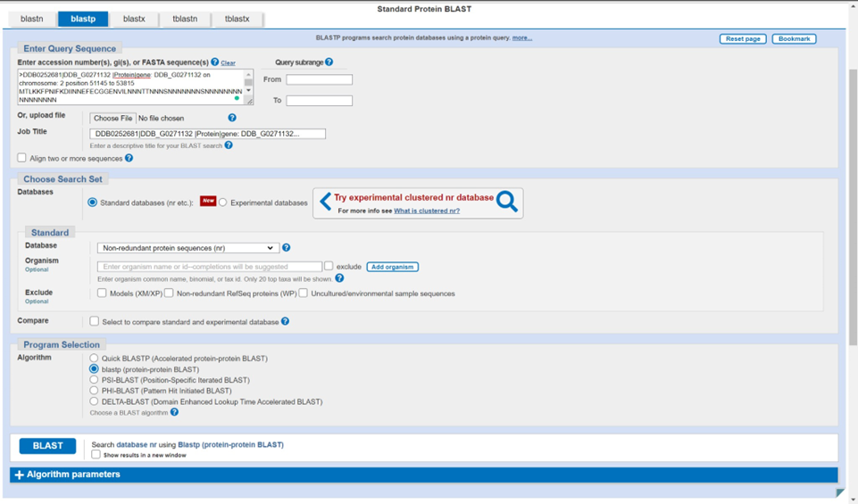
Task: Click Blastp (protein-protein BLAST) link in summary
Action: [231, 444]
